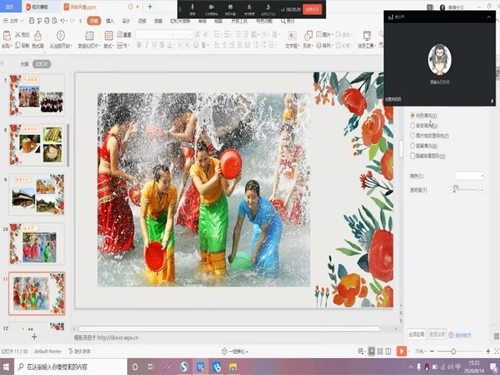Select the gradient fill radio option

(x=413, y=125)
